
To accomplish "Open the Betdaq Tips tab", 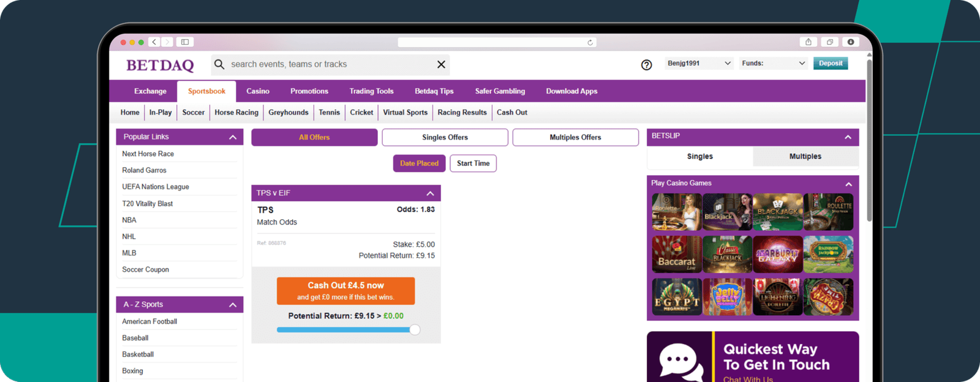I will click(434, 91).
